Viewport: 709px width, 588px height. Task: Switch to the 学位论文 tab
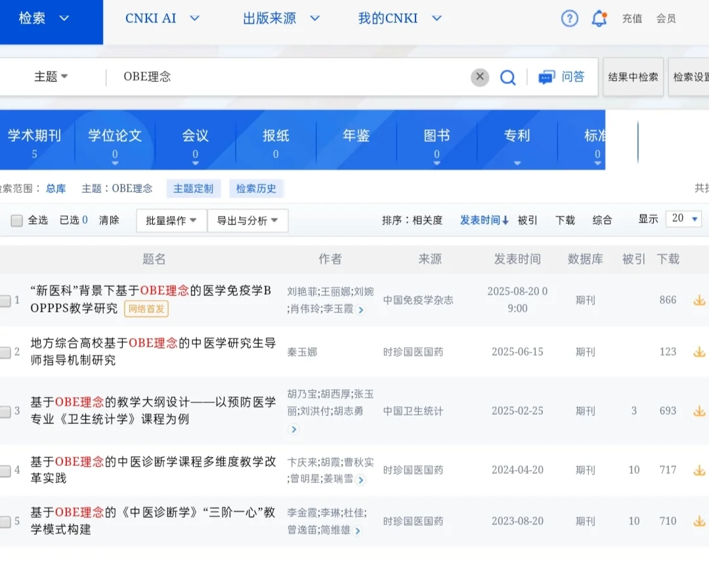point(116,136)
